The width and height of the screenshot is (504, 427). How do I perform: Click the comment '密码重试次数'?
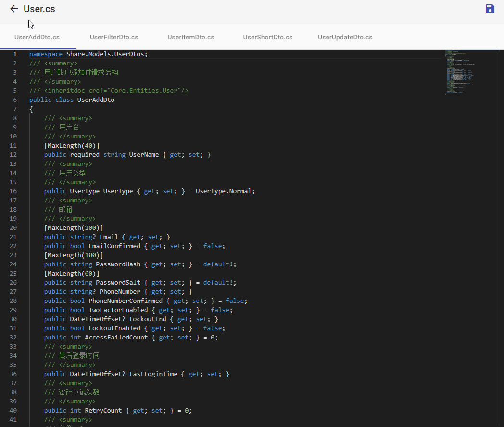pyautogui.click(x=79, y=392)
